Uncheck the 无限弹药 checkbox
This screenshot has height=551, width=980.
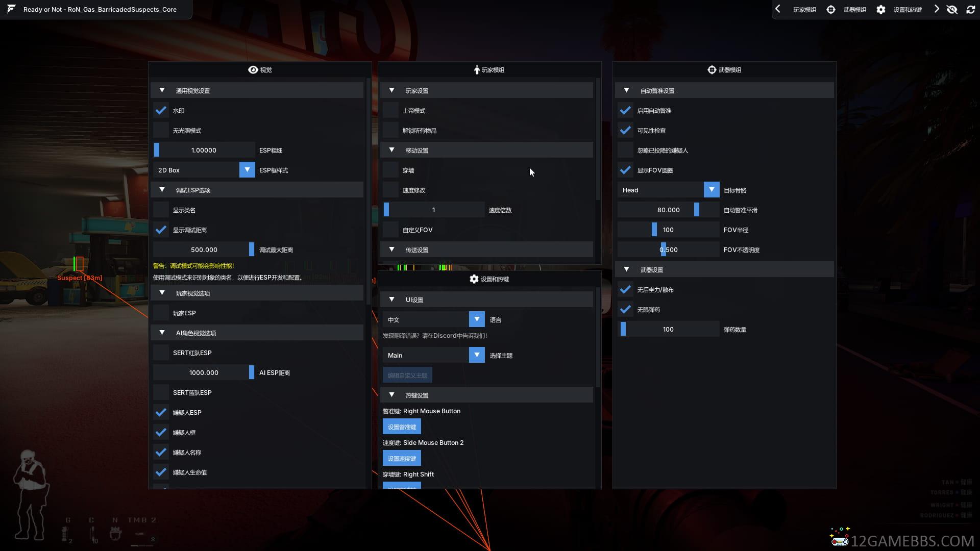tap(625, 309)
